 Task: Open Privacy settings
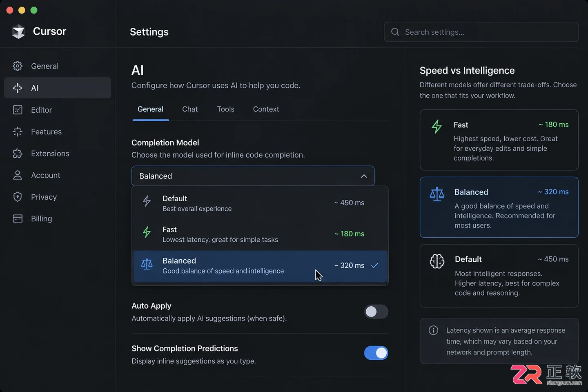(x=58, y=197)
